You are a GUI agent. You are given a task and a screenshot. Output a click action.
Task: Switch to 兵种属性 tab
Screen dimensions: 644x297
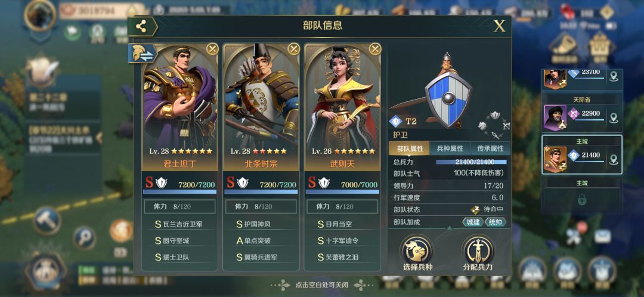click(x=450, y=148)
